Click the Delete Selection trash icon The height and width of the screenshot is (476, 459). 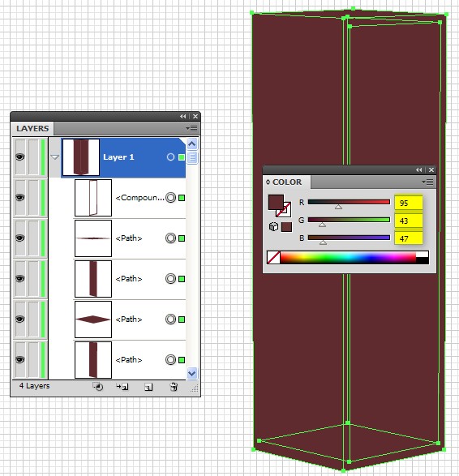click(174, 387)
